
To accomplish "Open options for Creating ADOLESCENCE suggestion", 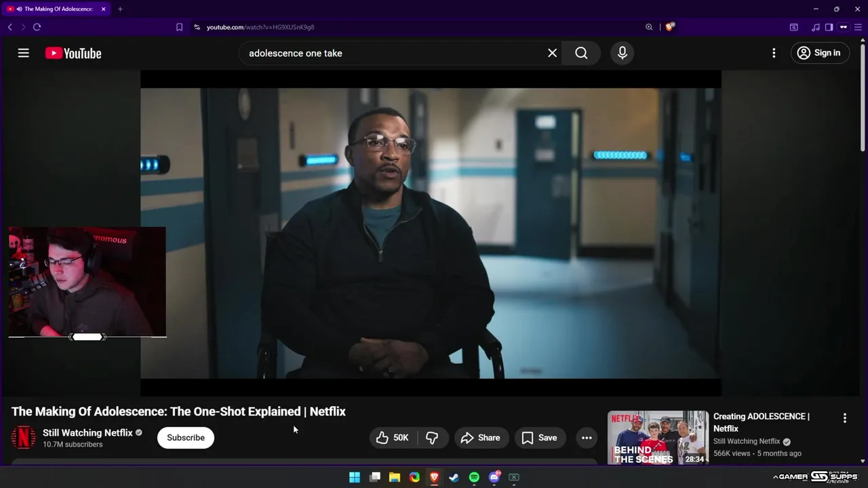I will [x=845, y=418].
